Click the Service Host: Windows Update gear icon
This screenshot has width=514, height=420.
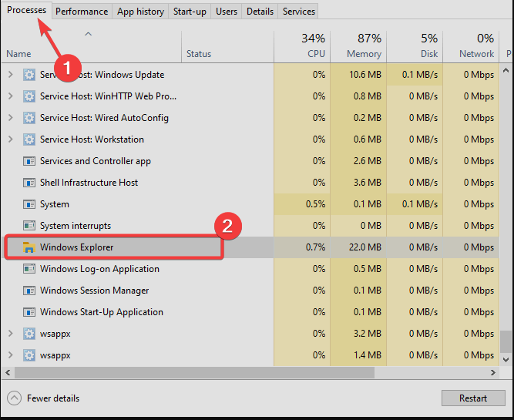[29, 75]
